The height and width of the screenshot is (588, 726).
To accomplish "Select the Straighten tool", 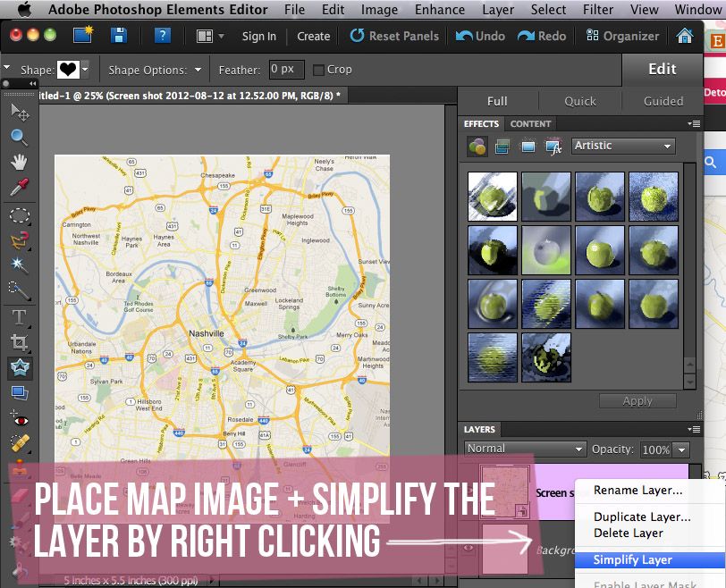I will pyautogui.click(x=20, y=393).
